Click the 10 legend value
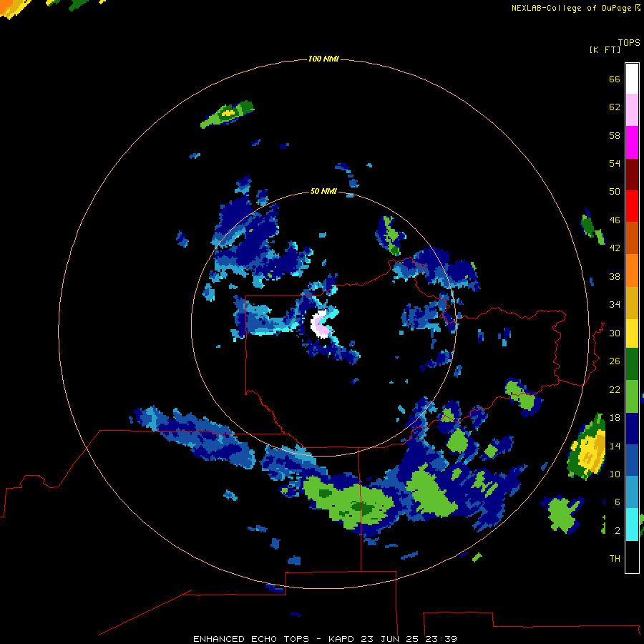Viewport: 644px width, 644px height. point(615,474)
